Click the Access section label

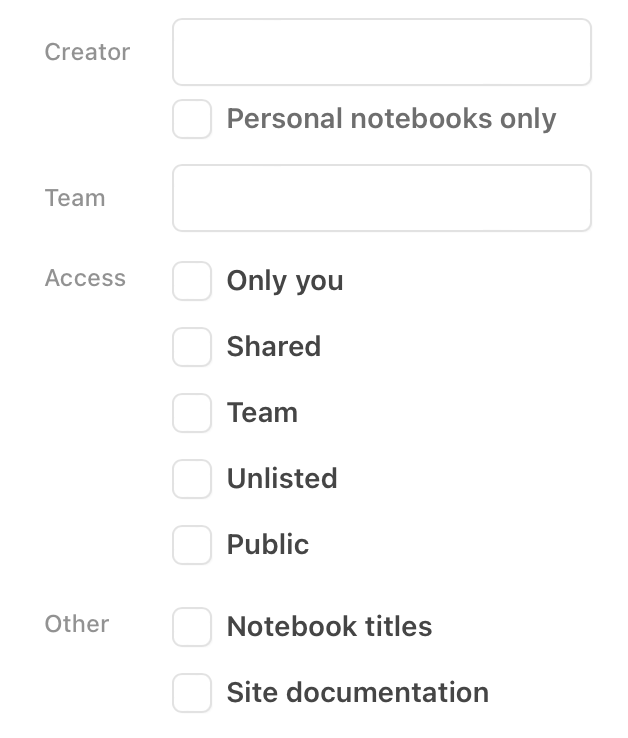tap(85, 278)
